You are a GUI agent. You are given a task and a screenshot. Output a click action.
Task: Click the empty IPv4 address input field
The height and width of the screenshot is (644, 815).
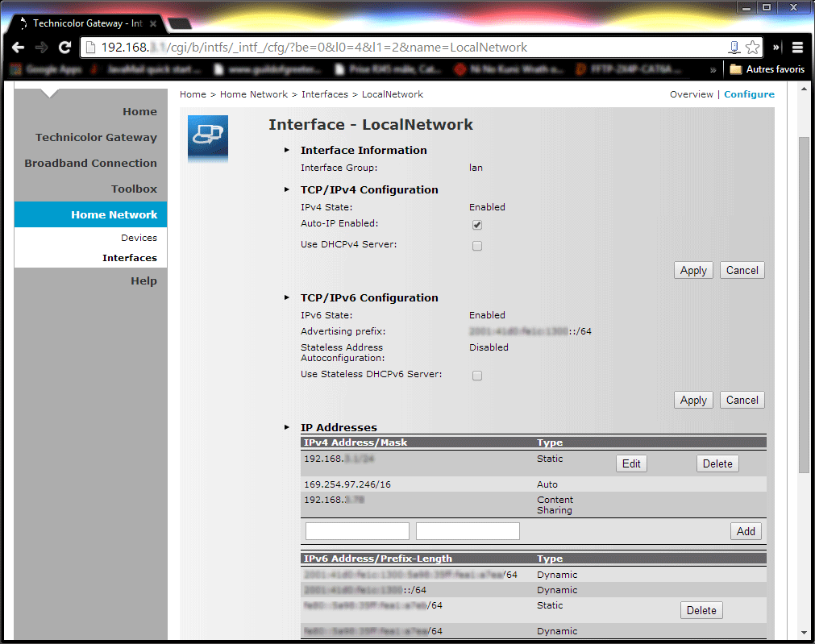coord(357,530)
